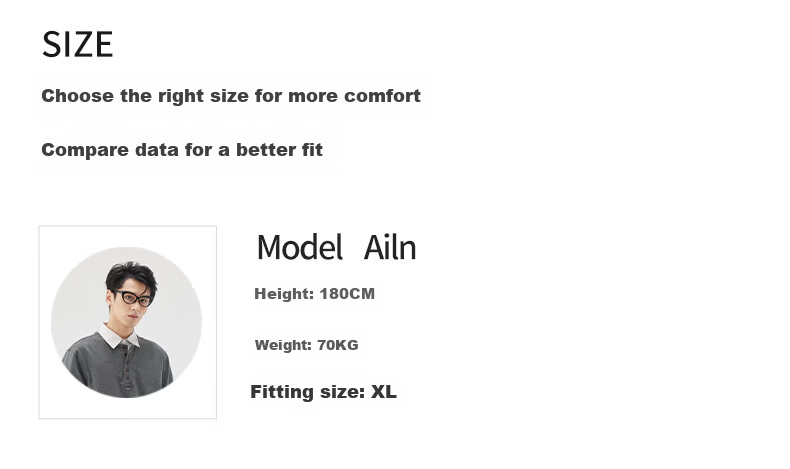Screen dimensions: 790x469
Task: Click the word "Model" in the heading
Action: tap(300, 247)
